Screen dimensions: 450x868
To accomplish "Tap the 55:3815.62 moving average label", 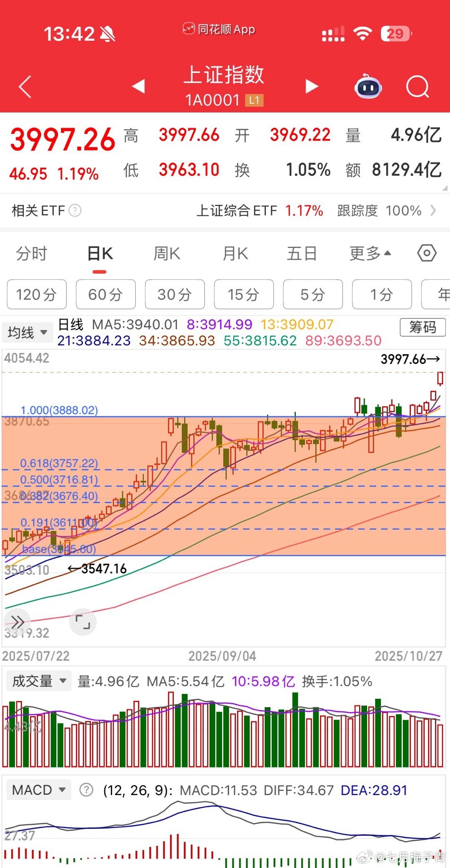I will 260,340.
